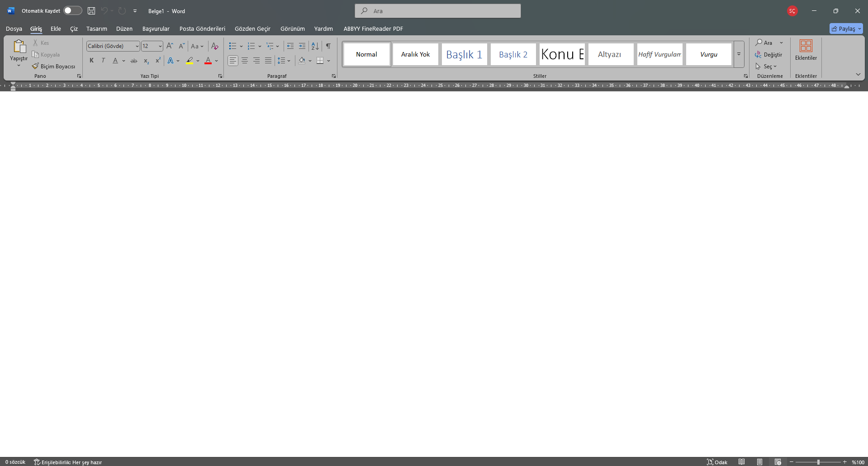Open Focus (Odak) mode in status bar

point(717,462)
